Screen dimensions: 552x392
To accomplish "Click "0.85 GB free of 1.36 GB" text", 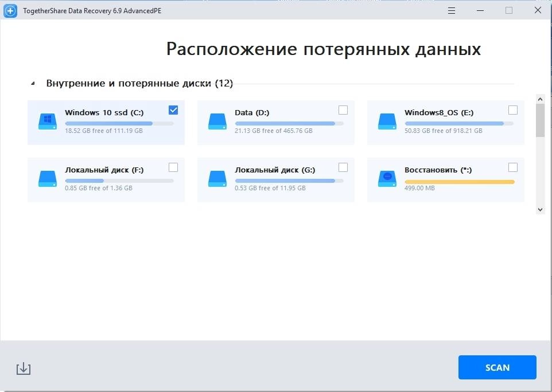I will (x=99, y=188).
